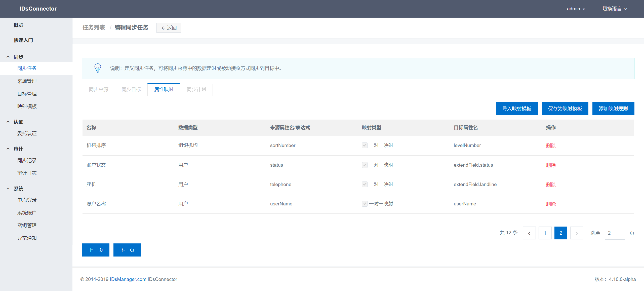Open the 切换语言 language dropdown
Image resolution: width=644 pixels, height=291 pixels.
click(x=614, y=9)
